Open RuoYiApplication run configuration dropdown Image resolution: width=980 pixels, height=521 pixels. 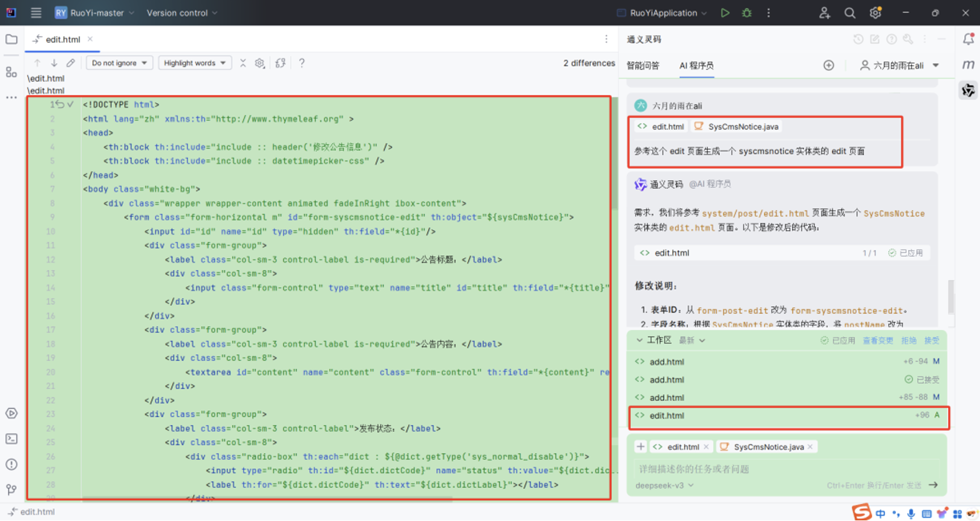(x=662, y=13)
